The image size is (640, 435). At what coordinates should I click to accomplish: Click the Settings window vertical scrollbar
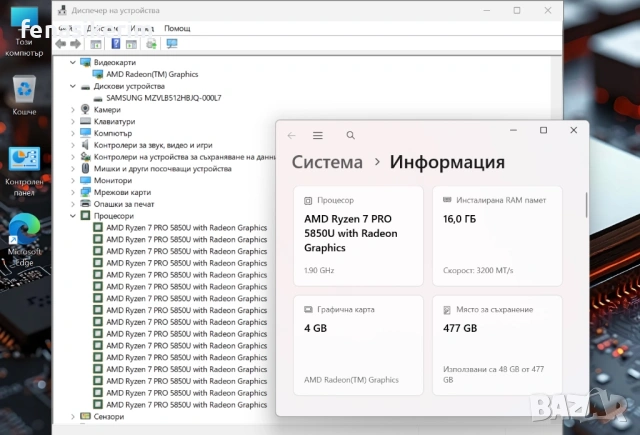click(587, 205)
